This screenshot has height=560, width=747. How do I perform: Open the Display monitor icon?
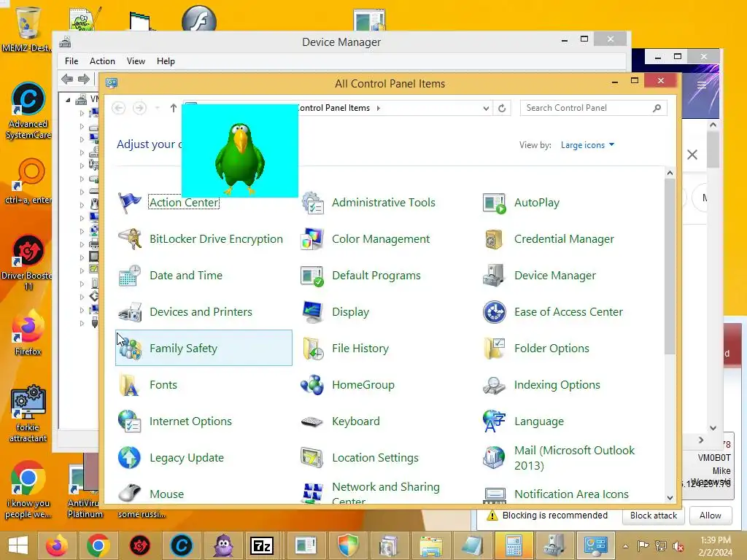(x=312, y=312)
